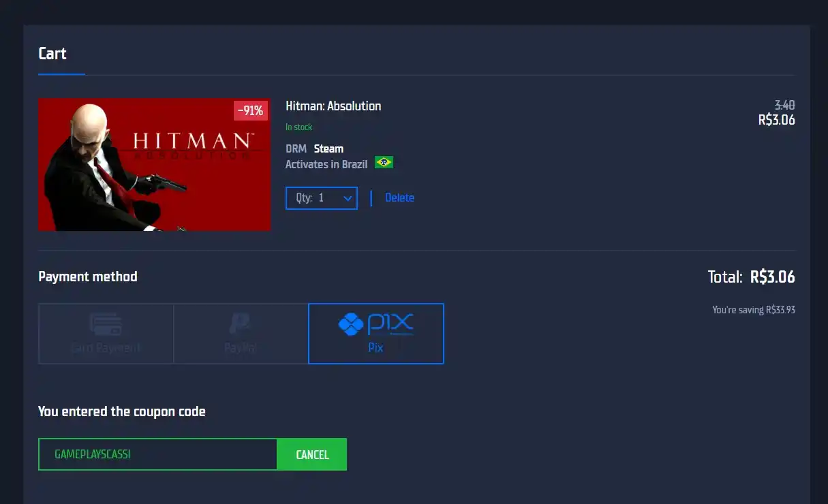This screenshot has width=828, height=504.
Task: Click the Steam DRM label
Action: pyautogui.click(x=328, y=148)
